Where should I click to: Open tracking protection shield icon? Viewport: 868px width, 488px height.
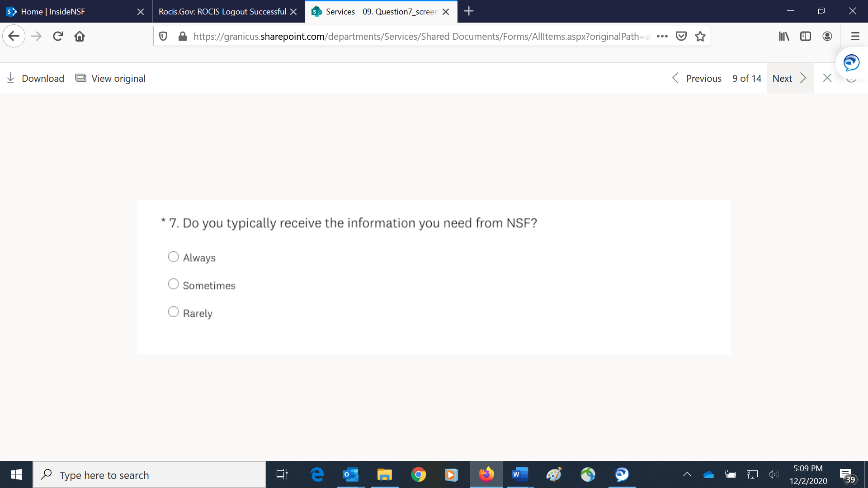tap(164, 36)
